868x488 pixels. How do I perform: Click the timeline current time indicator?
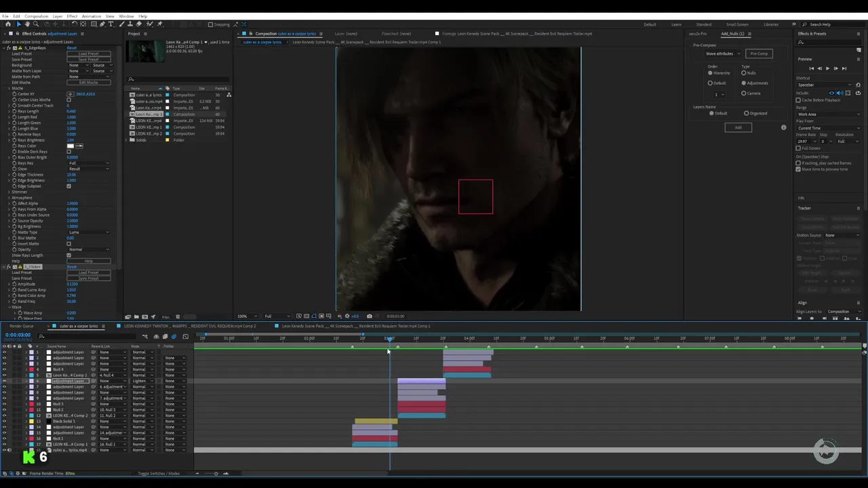389,339
